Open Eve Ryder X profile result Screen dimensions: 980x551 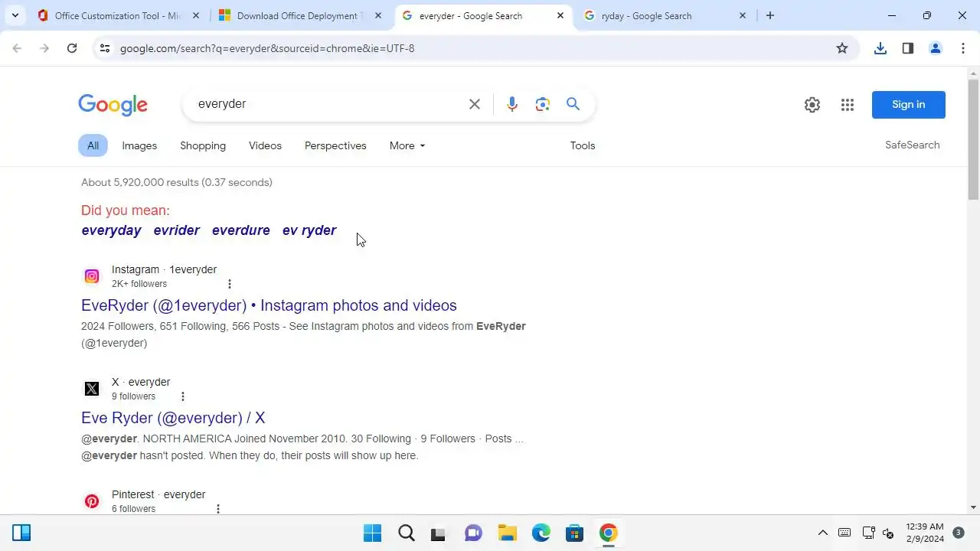click(173, 418)
